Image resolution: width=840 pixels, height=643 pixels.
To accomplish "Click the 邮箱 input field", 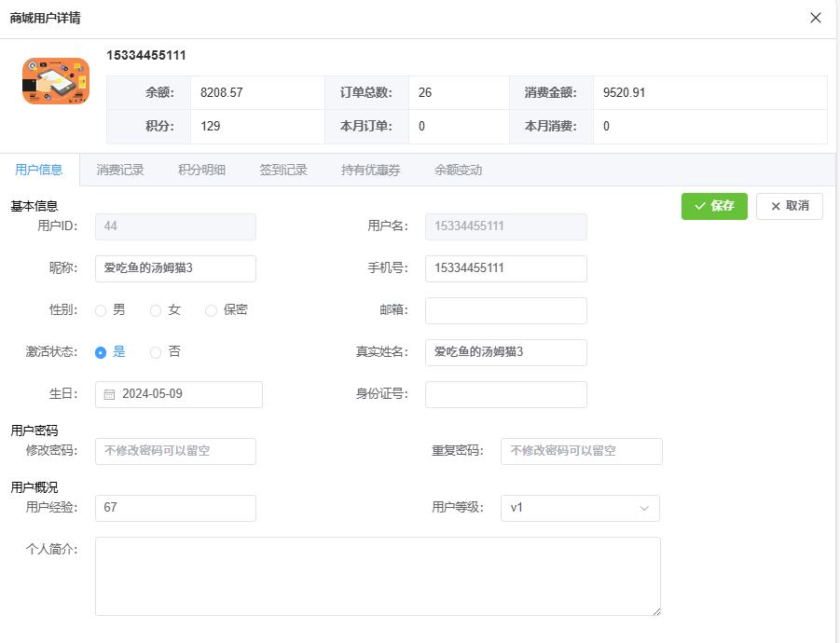I will (505, 310).
